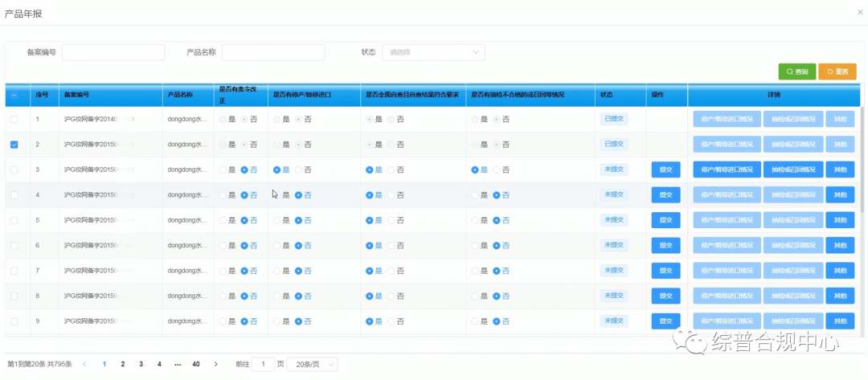Toggle the select-all checkbox in table header
The image size is (868, 380).
coord(15,95)
